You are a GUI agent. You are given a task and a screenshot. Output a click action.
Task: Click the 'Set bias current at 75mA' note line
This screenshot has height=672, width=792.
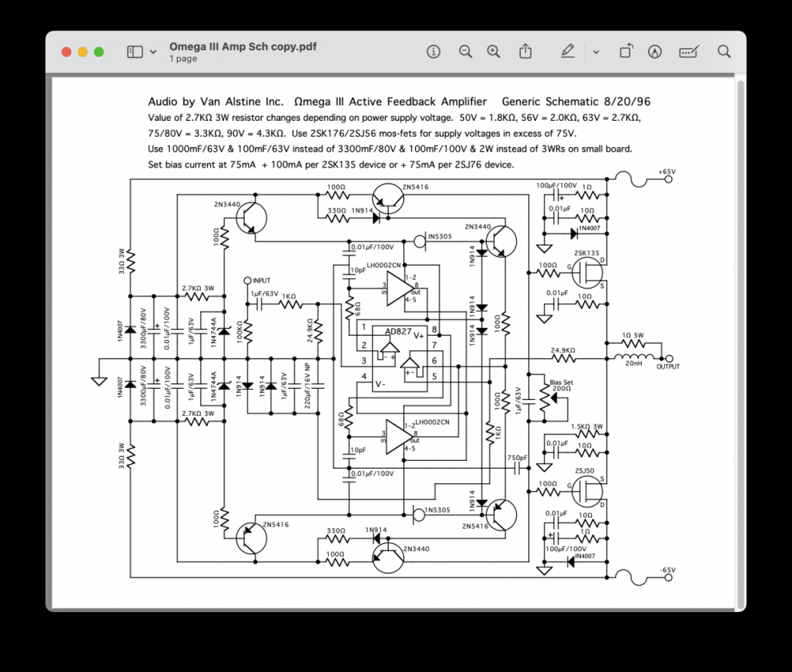coord(331,165)
